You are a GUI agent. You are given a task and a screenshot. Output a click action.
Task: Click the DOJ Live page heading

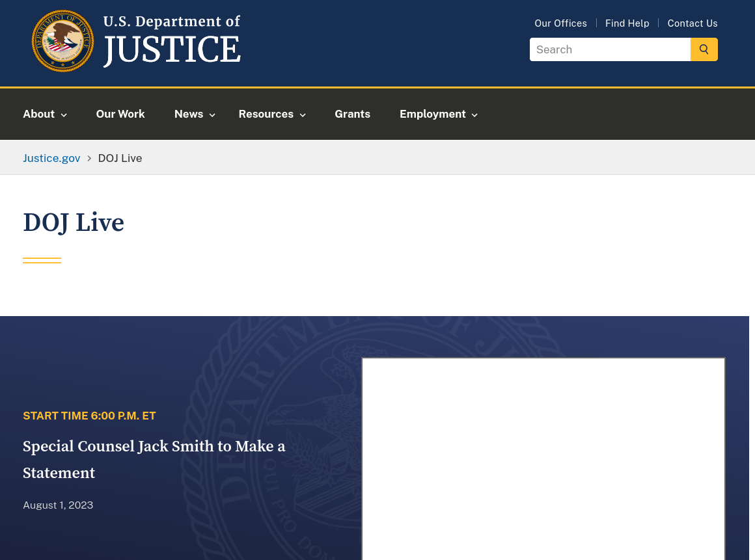[x=74, y=222]
